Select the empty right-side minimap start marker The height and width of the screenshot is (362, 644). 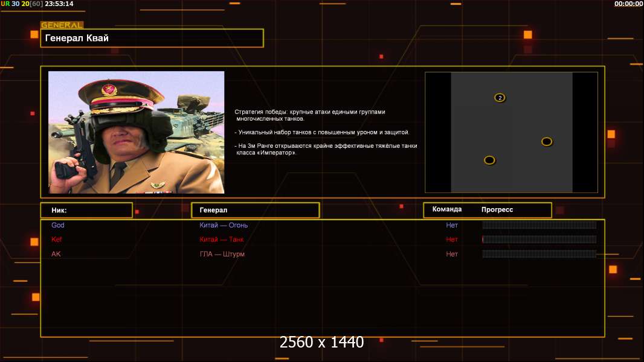(x=547, y=142)
